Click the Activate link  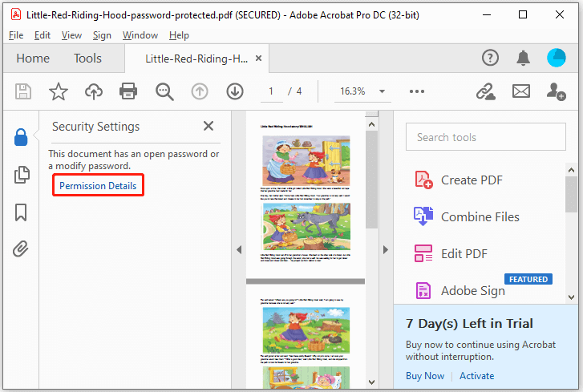[x=476, y=376]
